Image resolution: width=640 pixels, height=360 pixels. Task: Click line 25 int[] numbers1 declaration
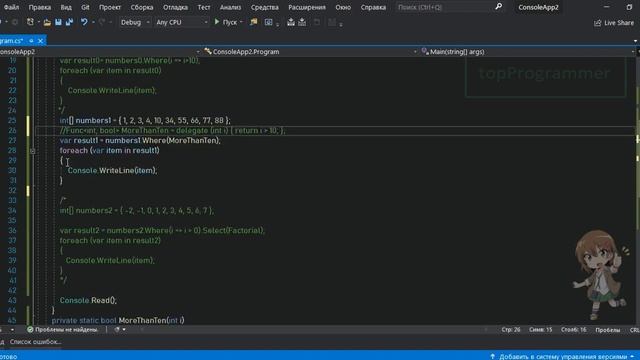pos(145,120)
